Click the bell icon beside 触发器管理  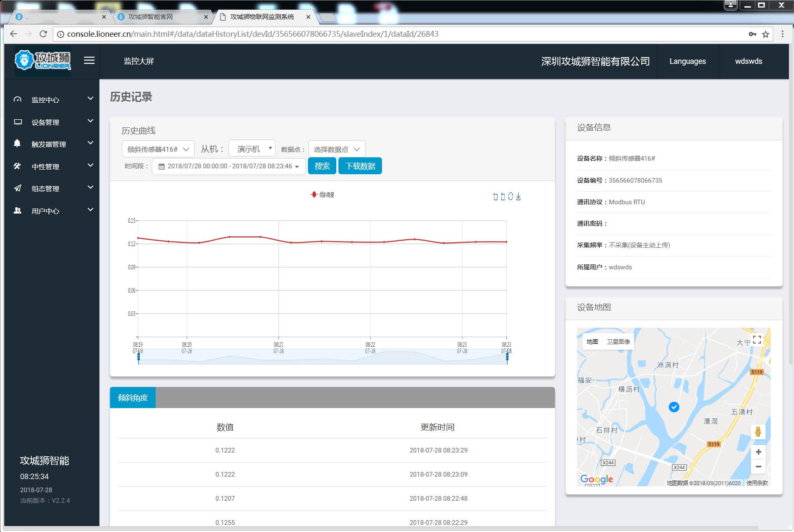(17, 143)
